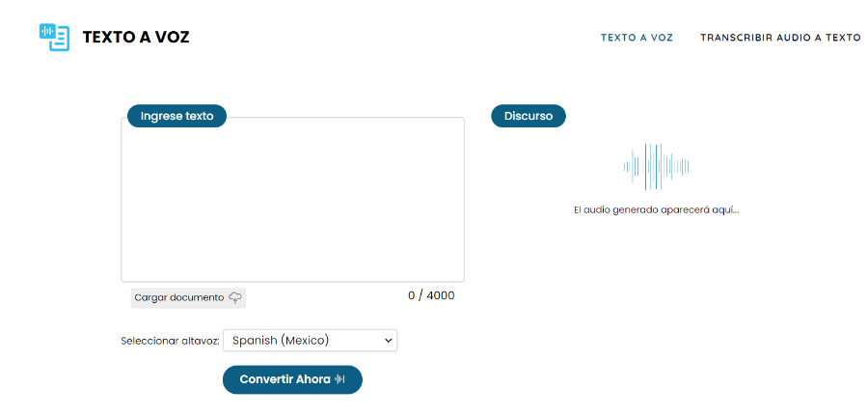Screen dimensions: 868x417
Task: Click the cloud upload icon
Action: [235, 297]
